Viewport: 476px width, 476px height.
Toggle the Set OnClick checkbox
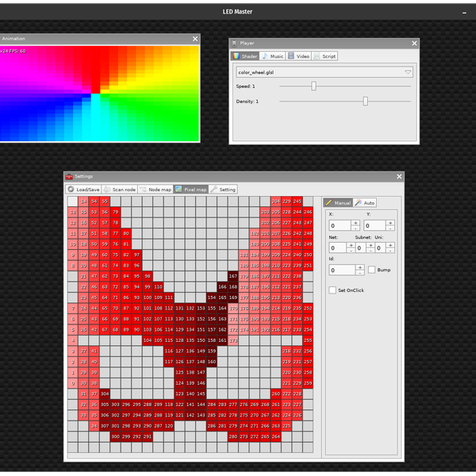(x=332, y=290)
